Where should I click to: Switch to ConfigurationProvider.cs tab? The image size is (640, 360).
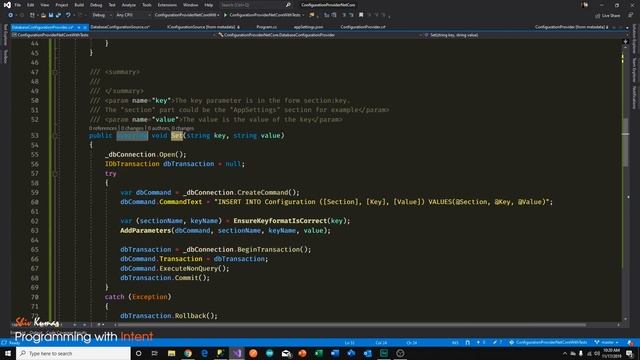click(x=363, y=27)
